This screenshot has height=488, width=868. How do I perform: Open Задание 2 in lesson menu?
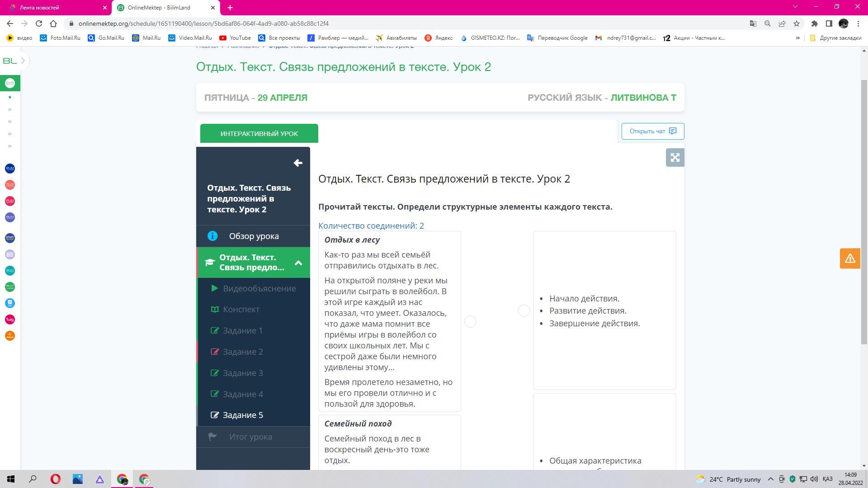243,352
